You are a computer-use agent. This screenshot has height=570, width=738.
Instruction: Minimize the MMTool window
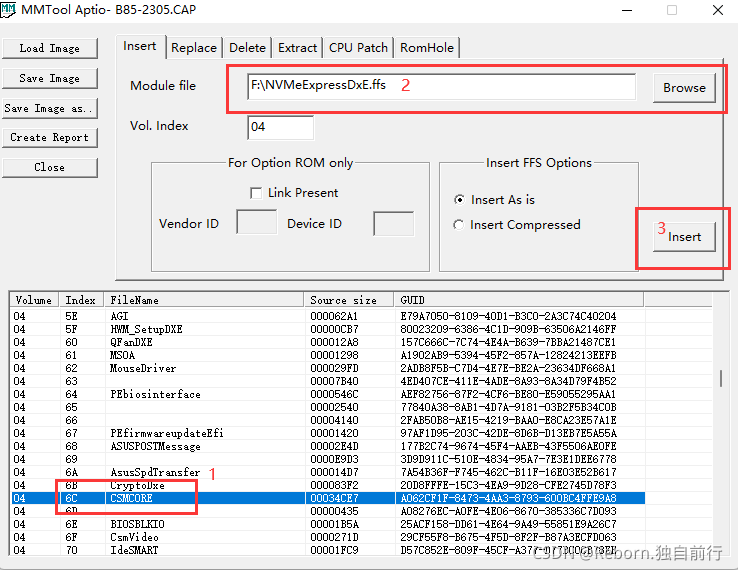[627, 10]
